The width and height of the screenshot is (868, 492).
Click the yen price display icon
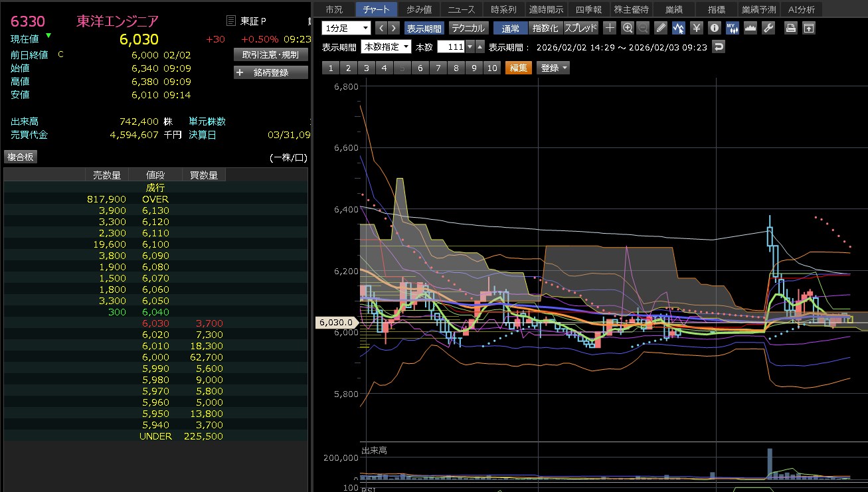coord(696,28)
